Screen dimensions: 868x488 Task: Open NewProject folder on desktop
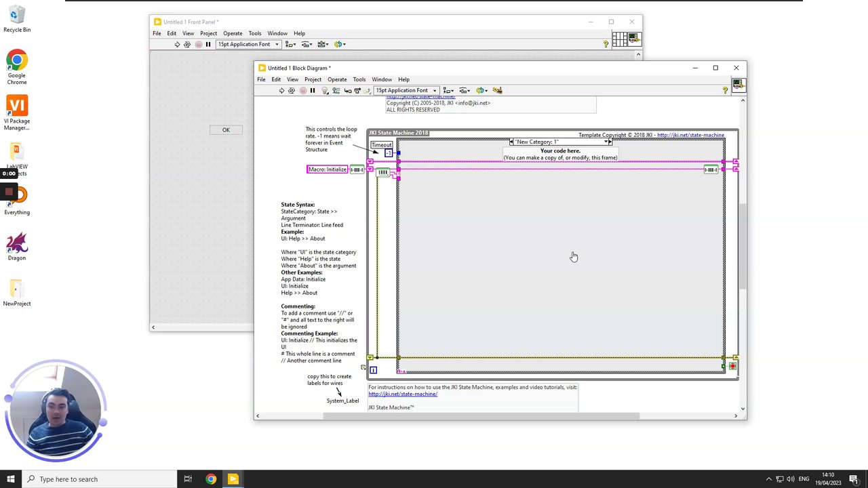click(17, 293)
